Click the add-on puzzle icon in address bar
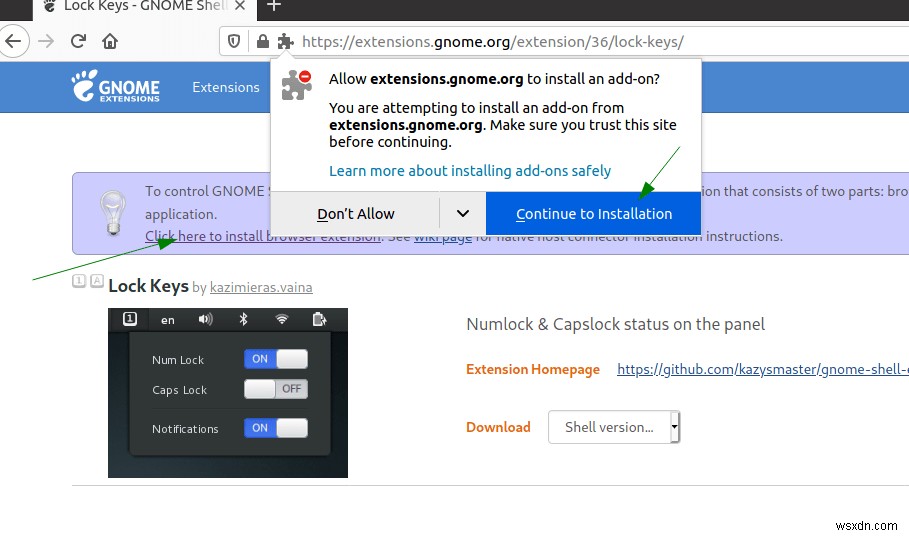The height and width of the screenshot is (536, 909). pos(285,41)
